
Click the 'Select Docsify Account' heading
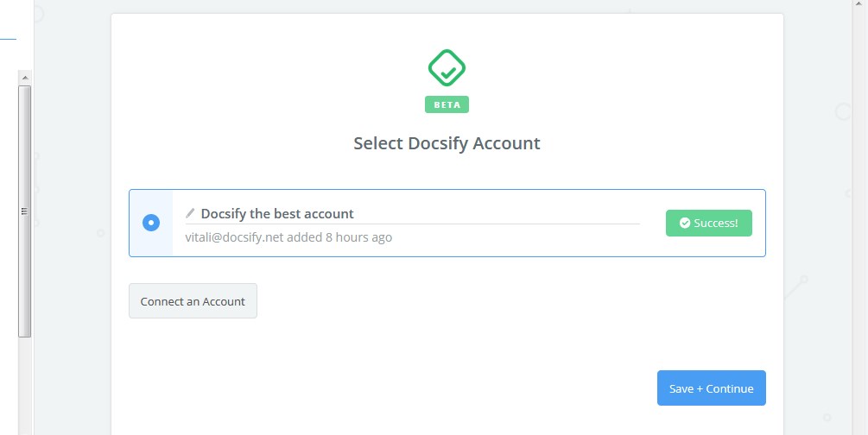(447, 142)
